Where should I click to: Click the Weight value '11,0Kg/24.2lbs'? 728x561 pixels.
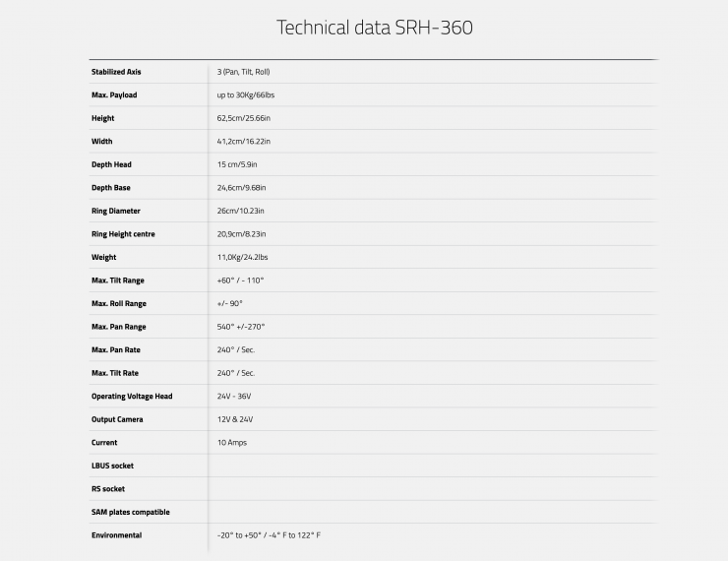(x=244, y=257)
